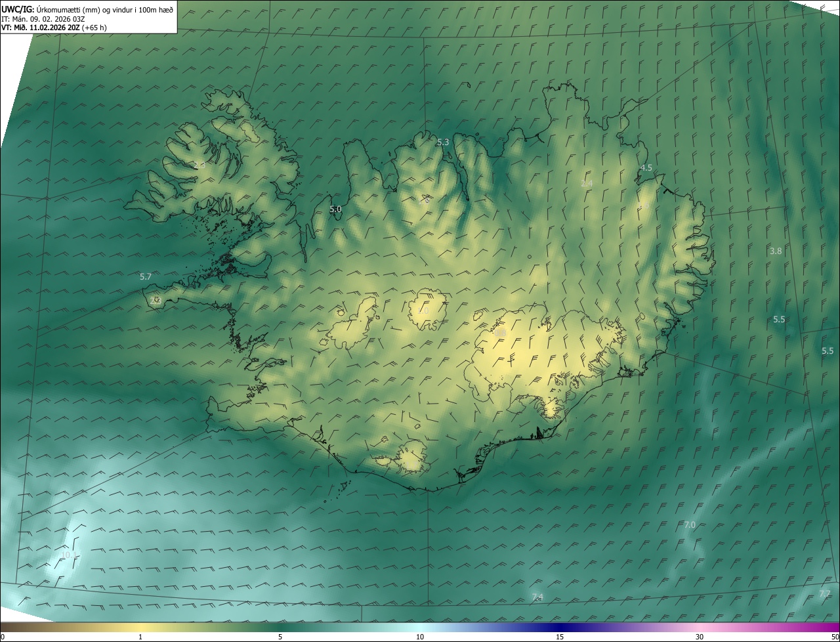The image size is (840, 642).
Task: Click the 7.4 value label near the bottom edge
Action: coord(537,597)
